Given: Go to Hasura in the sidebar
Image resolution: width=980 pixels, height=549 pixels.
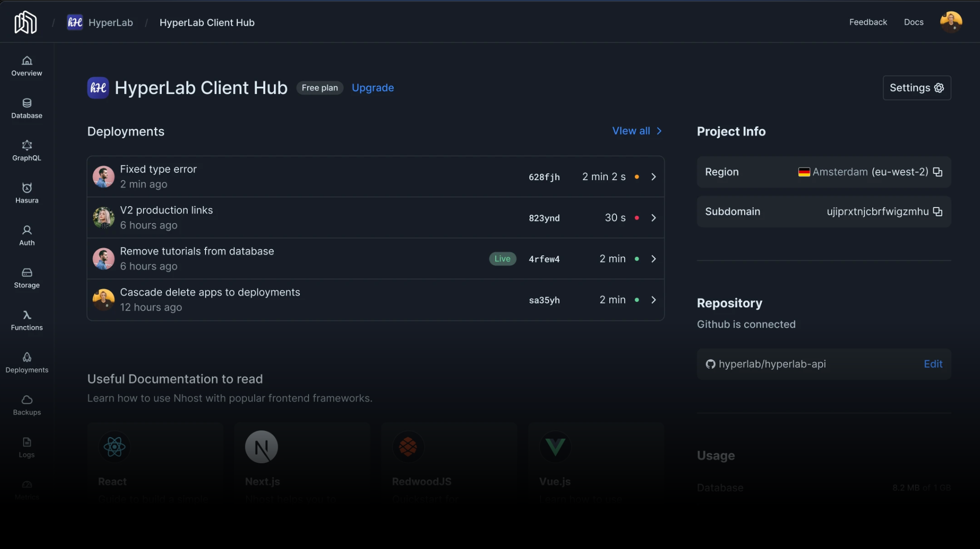Looking at the screenshot, I should (27, 194).
